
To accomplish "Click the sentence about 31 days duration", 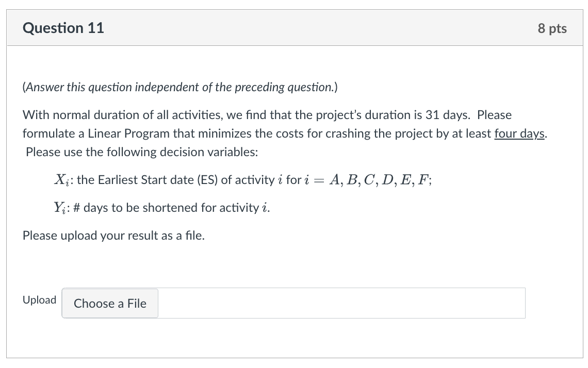I will pos(258,115).
